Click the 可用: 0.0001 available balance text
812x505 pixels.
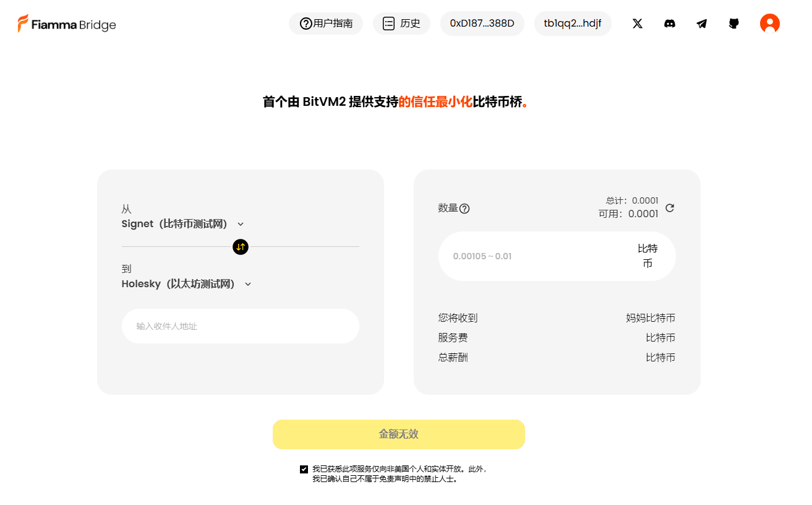pyautogui.click(x=628, y=214)
